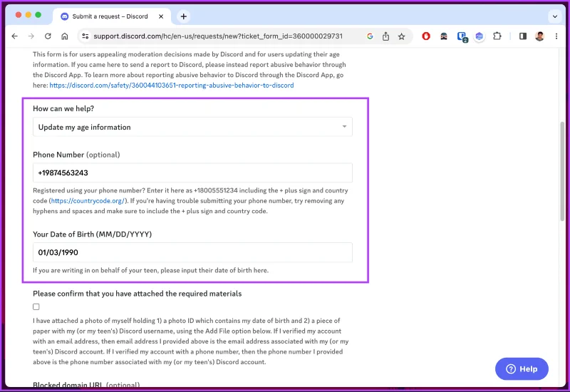Bookmark this page with star icon
The width and height of the screenshot is (570, 392).
[401, 36]
